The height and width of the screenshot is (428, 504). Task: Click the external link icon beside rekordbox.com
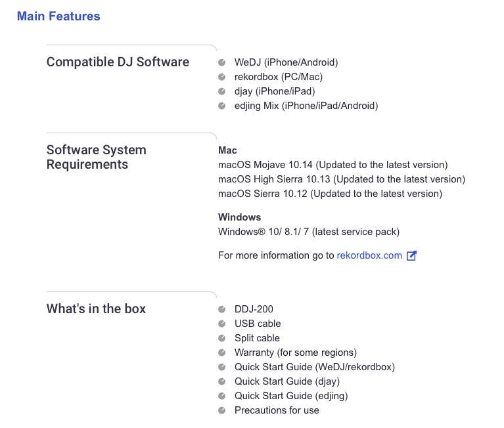click(x=412, y=256)
